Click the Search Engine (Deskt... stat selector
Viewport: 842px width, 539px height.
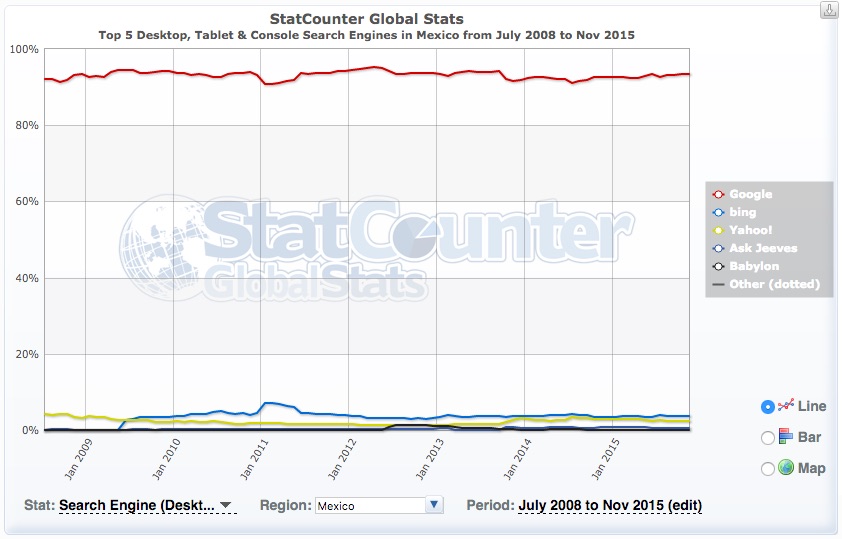[137, 505]
